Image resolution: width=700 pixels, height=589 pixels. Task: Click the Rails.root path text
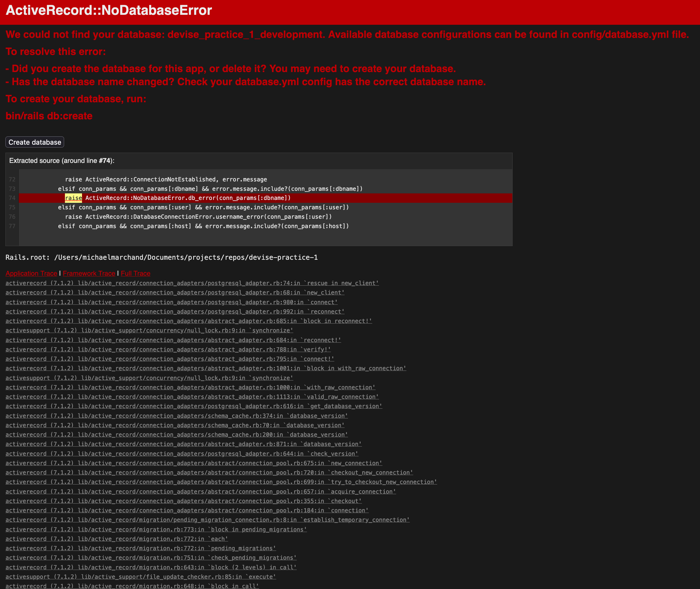[161, 257]
